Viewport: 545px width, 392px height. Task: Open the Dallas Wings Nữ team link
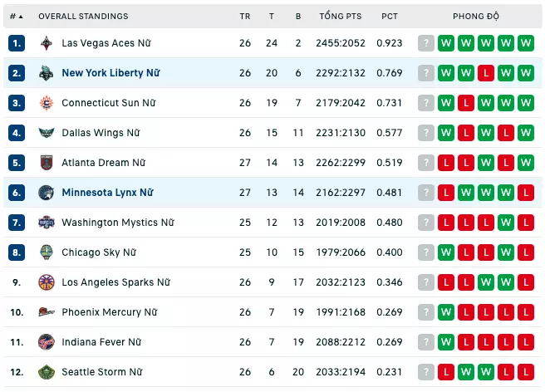101,133
